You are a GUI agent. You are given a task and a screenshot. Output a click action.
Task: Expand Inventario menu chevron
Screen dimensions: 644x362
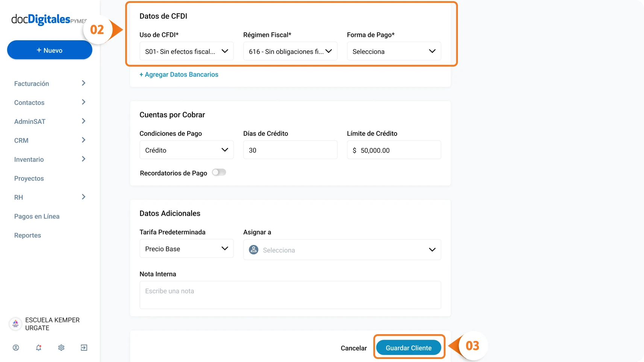click(83, 159)
